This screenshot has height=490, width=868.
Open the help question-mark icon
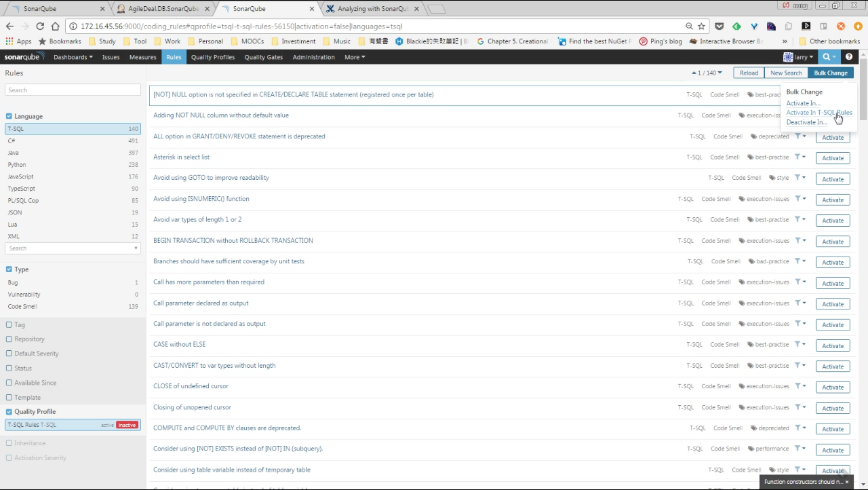point(849,57)
